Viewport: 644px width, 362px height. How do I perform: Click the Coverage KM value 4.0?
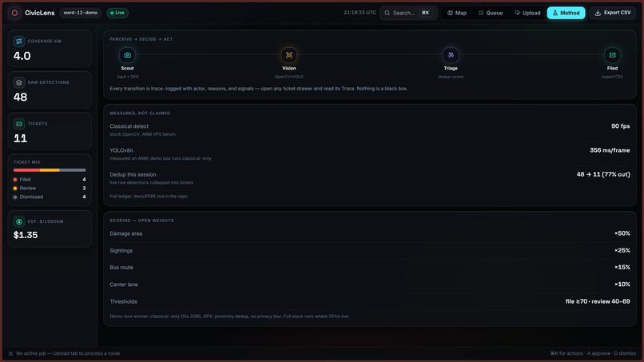pos(22,56)
